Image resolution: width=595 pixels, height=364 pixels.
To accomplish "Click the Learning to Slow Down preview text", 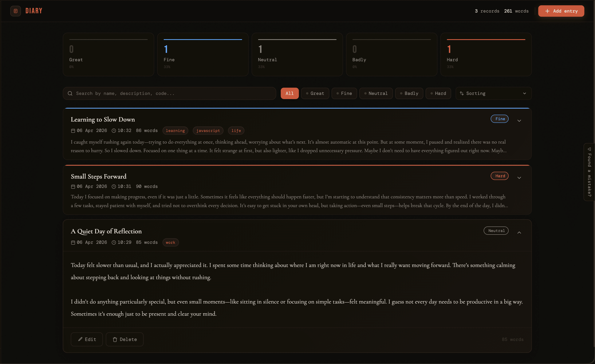I will tap(289, 146).
